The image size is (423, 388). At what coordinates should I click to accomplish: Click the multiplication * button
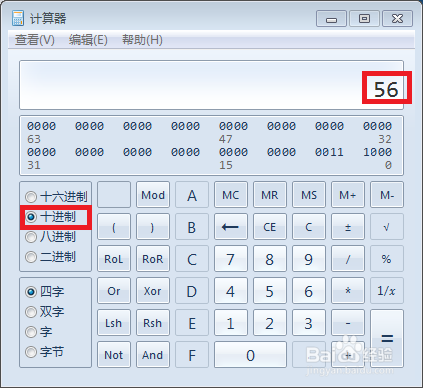[348, 291]
